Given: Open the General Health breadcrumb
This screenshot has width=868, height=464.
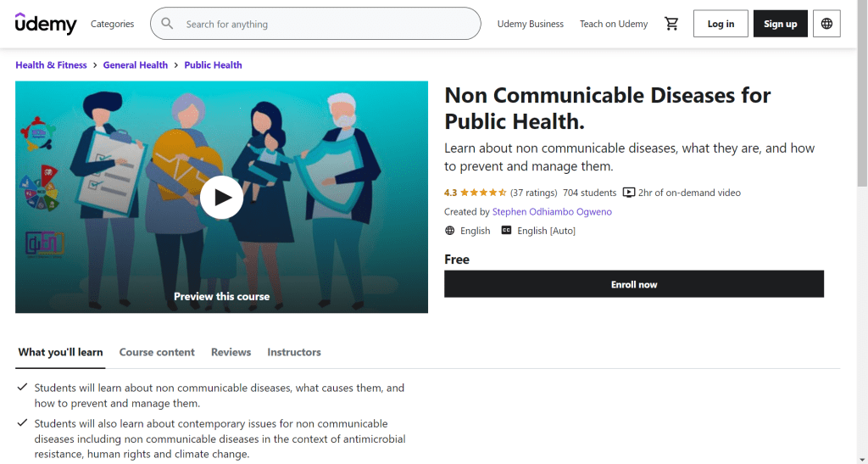Looking at the screenshot, I should 136,65.
